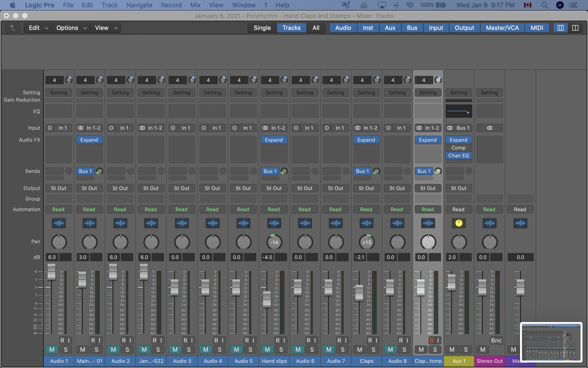Switch mixer to Single view
This screenshot has height=368, width=588.
pyautogui.click(x=262, y=28)
